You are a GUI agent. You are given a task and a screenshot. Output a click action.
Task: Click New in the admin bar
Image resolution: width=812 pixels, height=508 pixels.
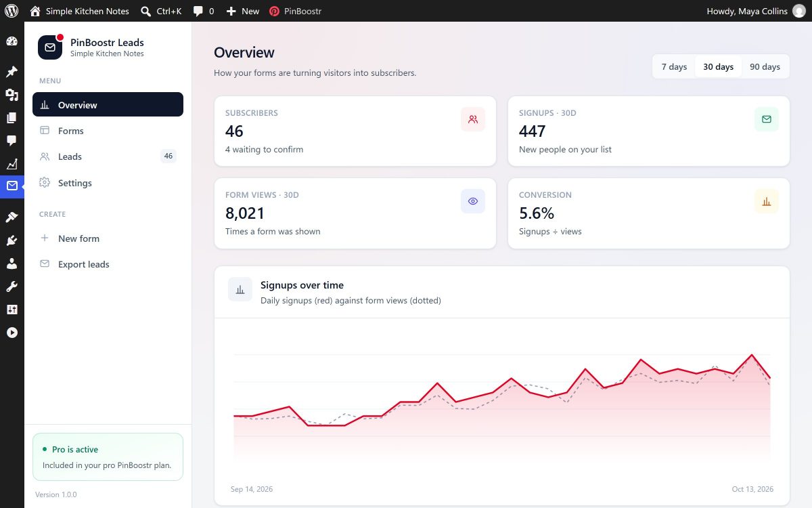[242, 11]
